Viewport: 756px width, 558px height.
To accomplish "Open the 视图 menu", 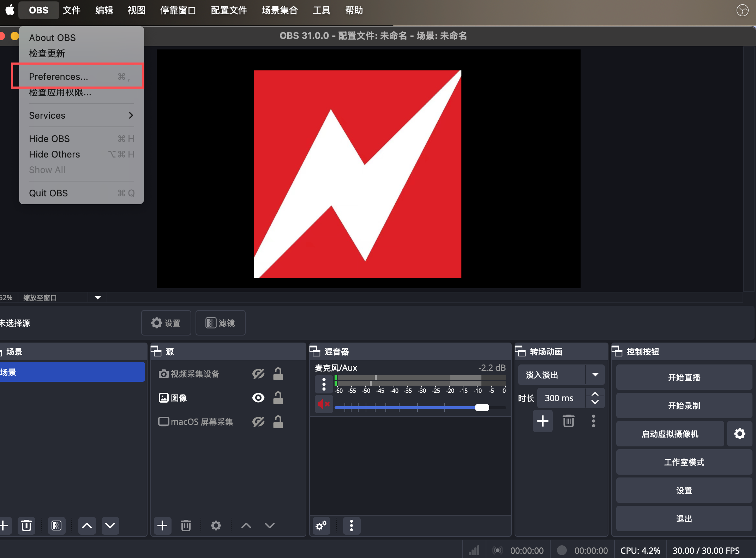I will tap(137, 10).
